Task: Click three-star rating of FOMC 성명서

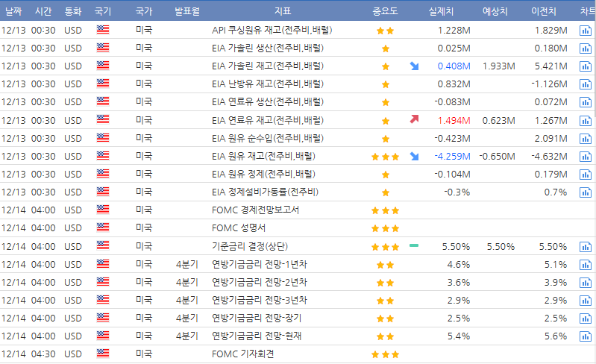Action: pyautogui.click(x=386, y=228)
